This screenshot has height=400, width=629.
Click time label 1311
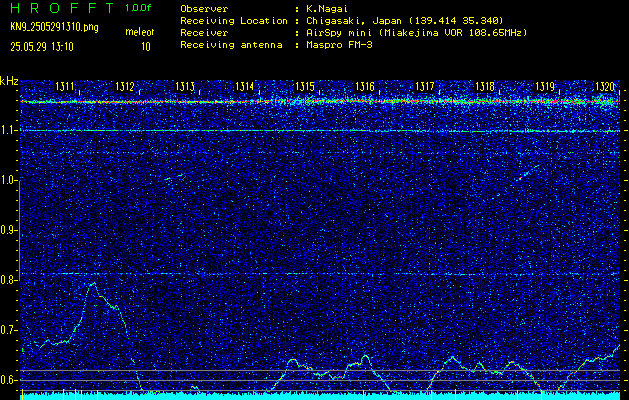[x=65, y=86]
